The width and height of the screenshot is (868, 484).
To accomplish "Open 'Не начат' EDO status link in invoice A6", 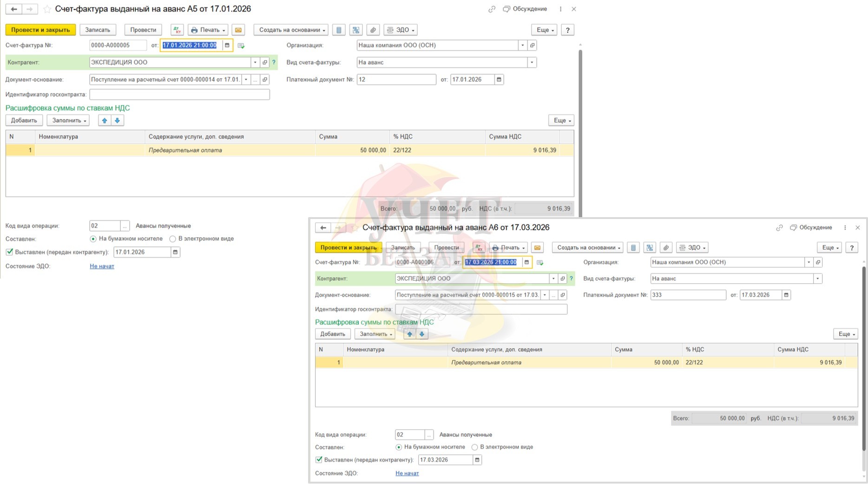I will pyautogui.click(x=407, y=473).
